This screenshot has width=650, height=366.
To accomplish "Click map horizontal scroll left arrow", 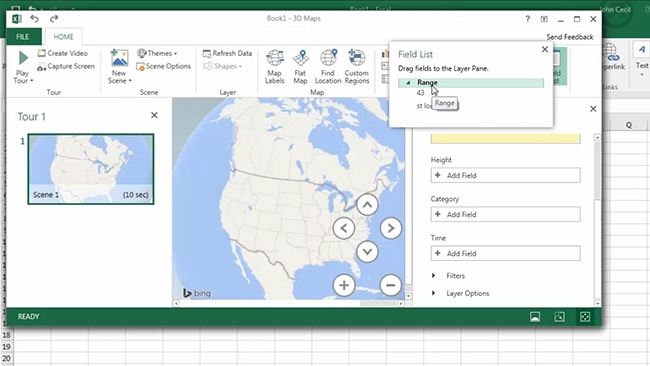I will 176,303.
